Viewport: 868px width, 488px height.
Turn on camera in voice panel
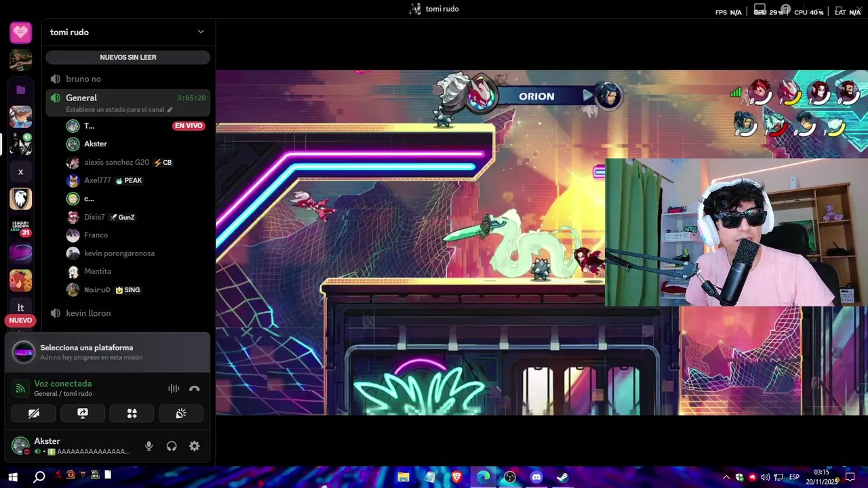[34, 413]
